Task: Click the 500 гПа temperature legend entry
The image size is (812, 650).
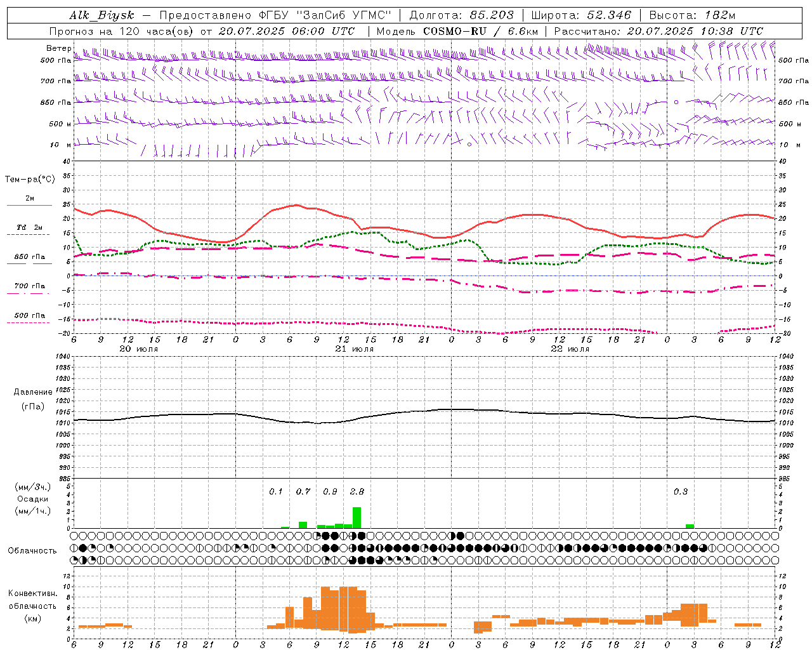Action: tap(30, 315)
